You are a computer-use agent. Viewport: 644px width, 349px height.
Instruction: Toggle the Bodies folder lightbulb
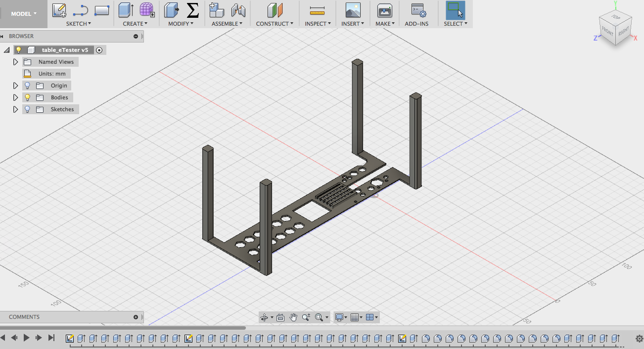(x=28, y=97)
